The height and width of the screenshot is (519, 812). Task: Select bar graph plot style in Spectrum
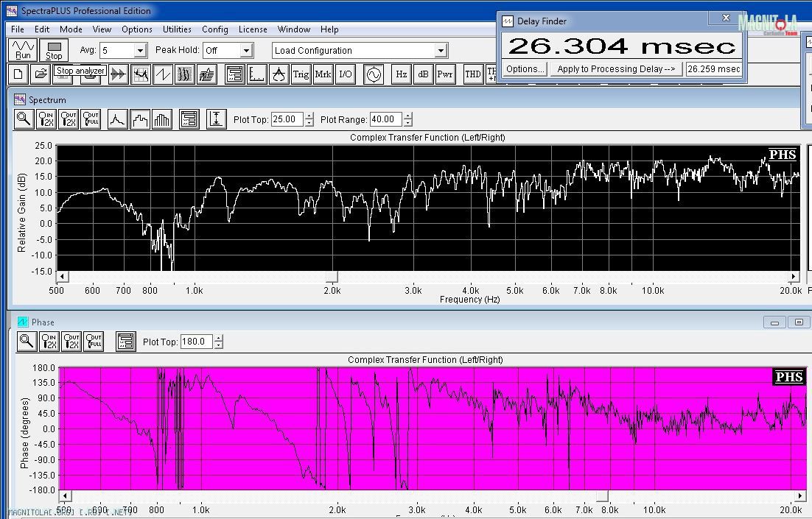162,119
